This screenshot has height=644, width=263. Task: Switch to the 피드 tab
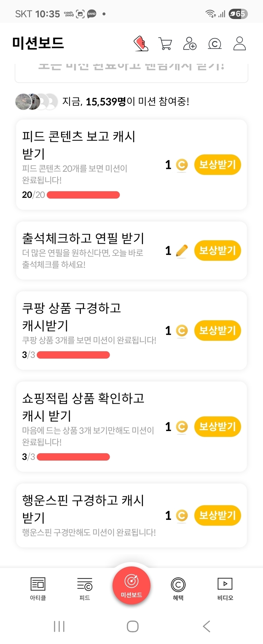click(85, 589)
